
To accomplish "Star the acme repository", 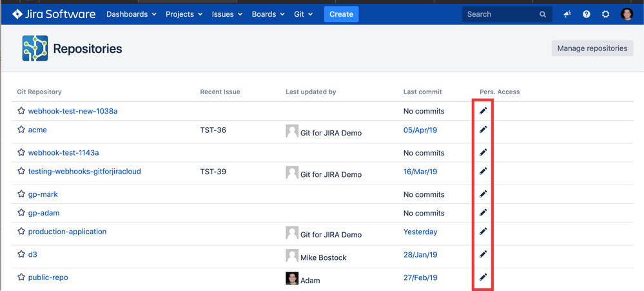I will (x=21, y=130).
